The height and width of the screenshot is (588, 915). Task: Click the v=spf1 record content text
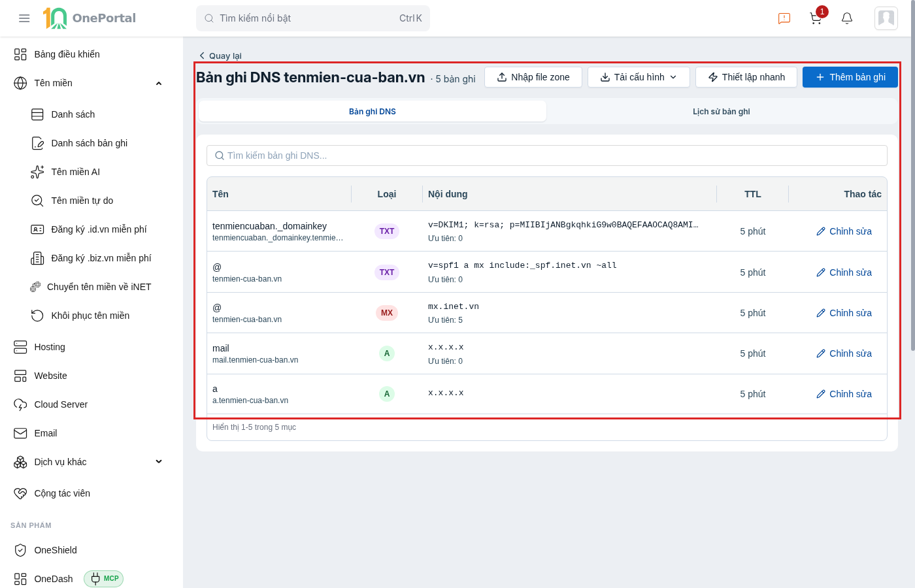tap(522, 265)
